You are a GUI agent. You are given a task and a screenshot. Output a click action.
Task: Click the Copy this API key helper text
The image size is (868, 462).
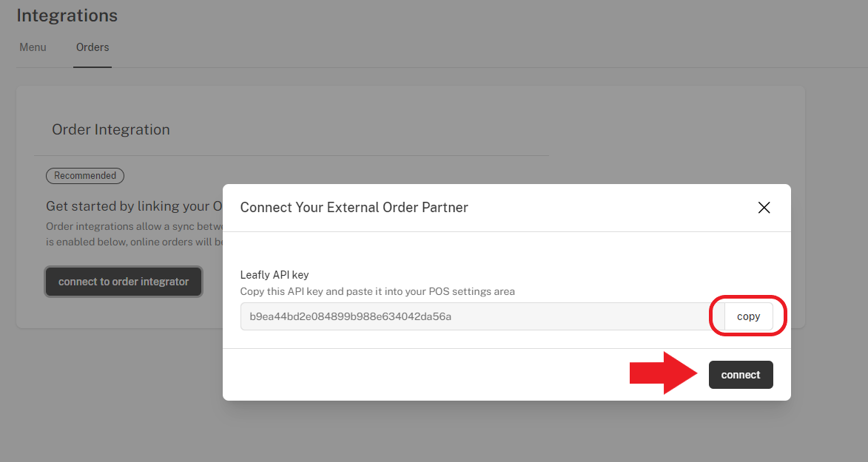(x=377, y=291)
